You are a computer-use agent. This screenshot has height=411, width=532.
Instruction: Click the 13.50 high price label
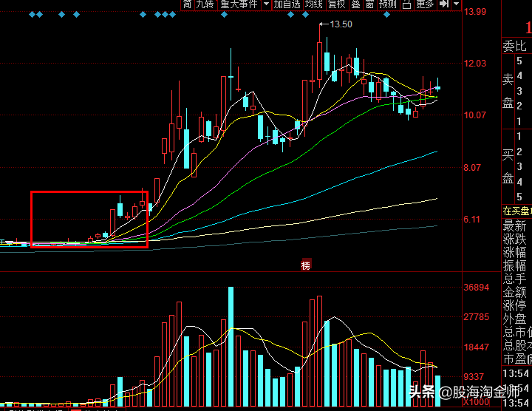click(341, 24)
